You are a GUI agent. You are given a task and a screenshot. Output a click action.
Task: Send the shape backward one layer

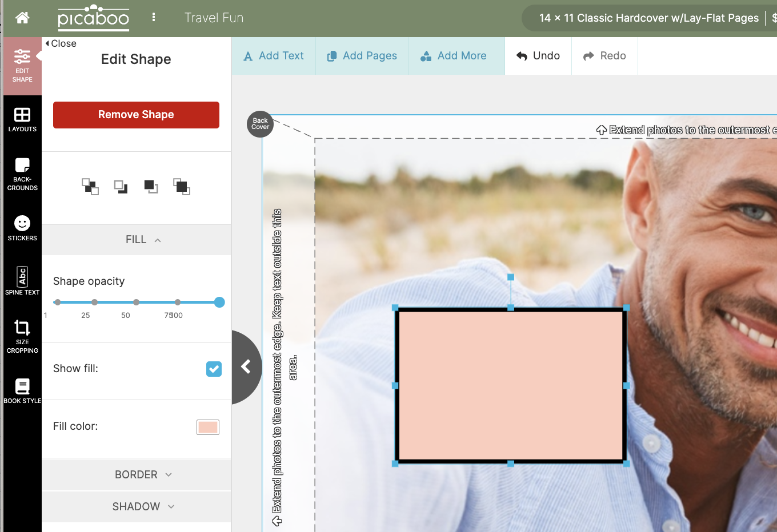tap(121, 187)
